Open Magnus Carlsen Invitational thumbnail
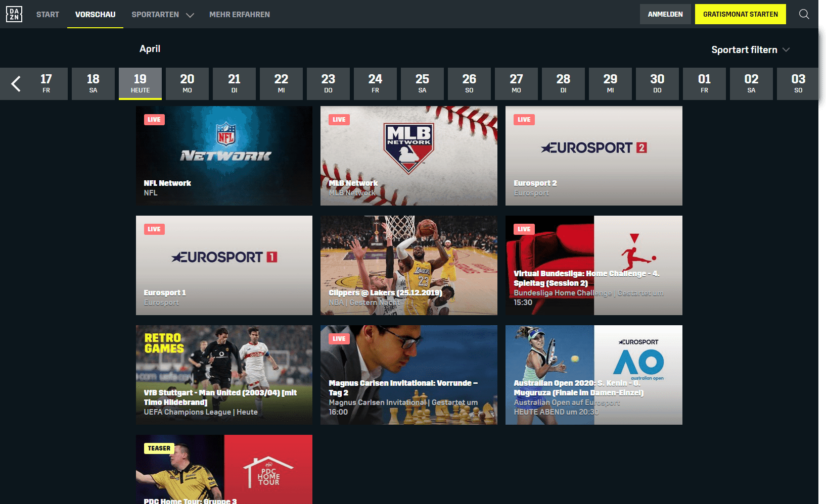Viewport: 826px width, 504px height. 409,375
